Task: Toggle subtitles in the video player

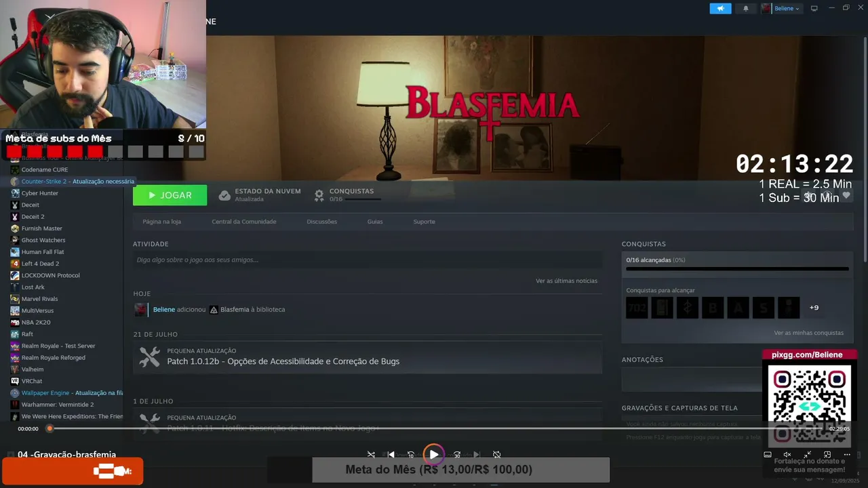Action: pos(768,455)
